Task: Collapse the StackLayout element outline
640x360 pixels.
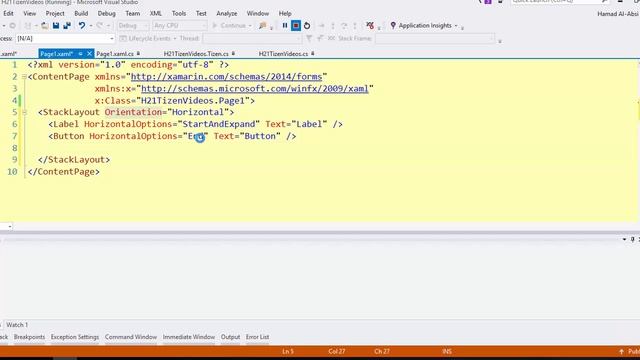Action: coord(24,112)
